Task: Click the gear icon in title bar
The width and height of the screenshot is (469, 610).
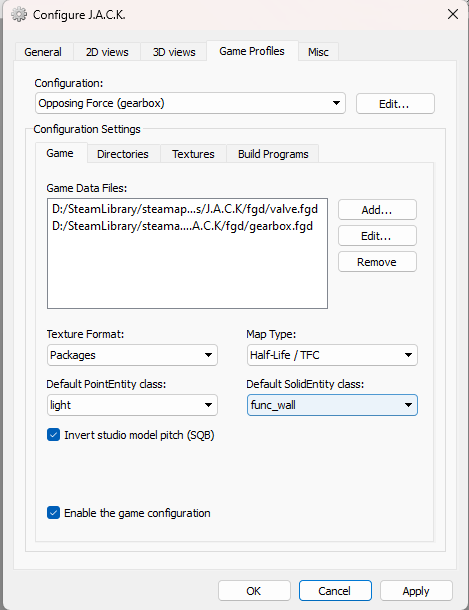Action: [19, 15]
